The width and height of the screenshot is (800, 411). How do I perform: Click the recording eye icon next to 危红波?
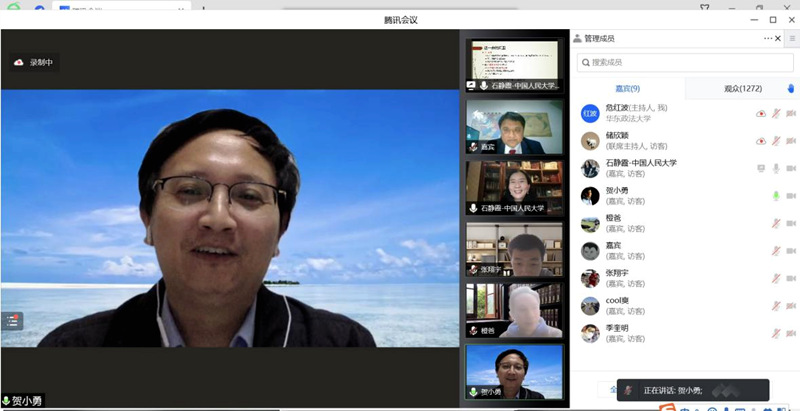tap(761, 113)
